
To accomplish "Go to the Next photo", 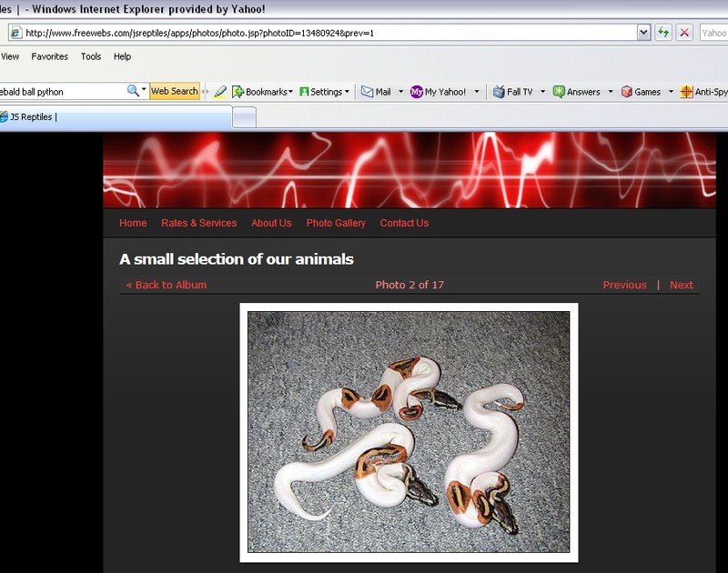I will (681, 285).
